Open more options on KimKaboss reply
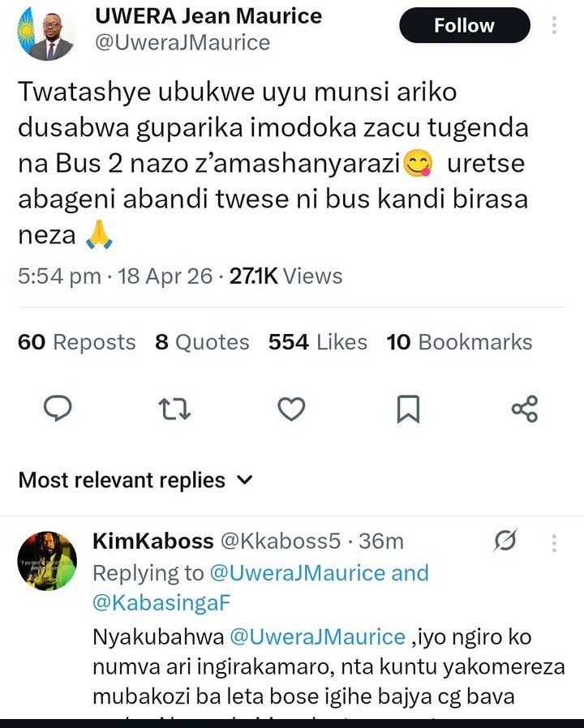The image size is (584, 728). pyautogui.click(x=554, y=542)
